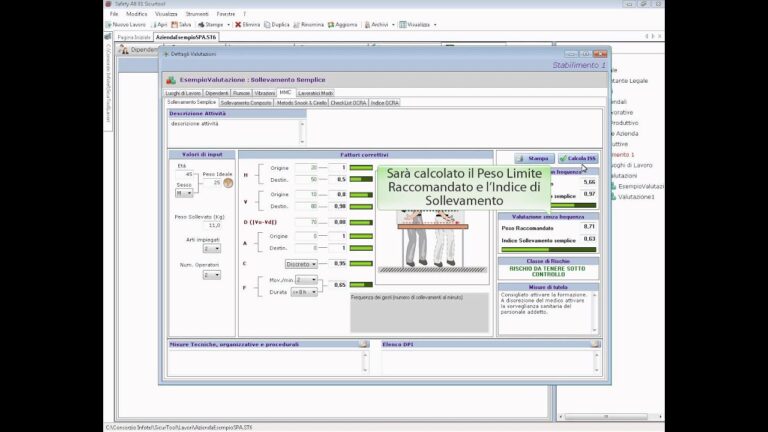
Task: Click the icon beside Elenco DPI header
Action: point(595,344)
